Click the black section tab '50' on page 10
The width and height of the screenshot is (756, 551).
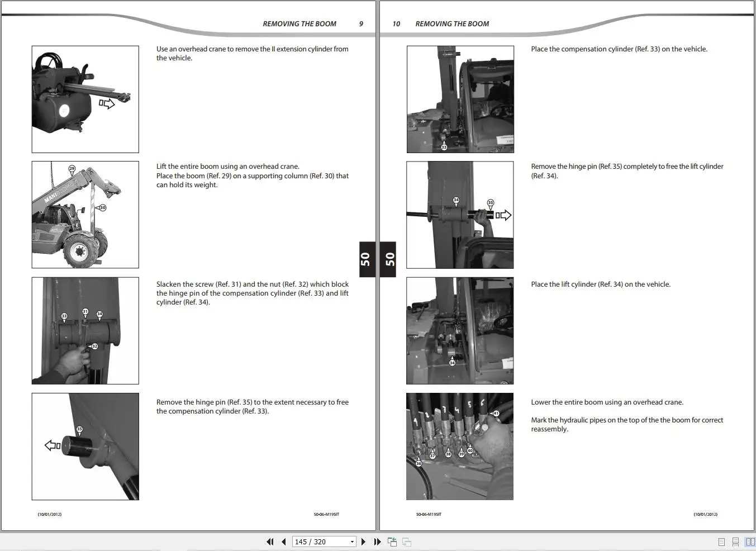click(x=388, y=259)
